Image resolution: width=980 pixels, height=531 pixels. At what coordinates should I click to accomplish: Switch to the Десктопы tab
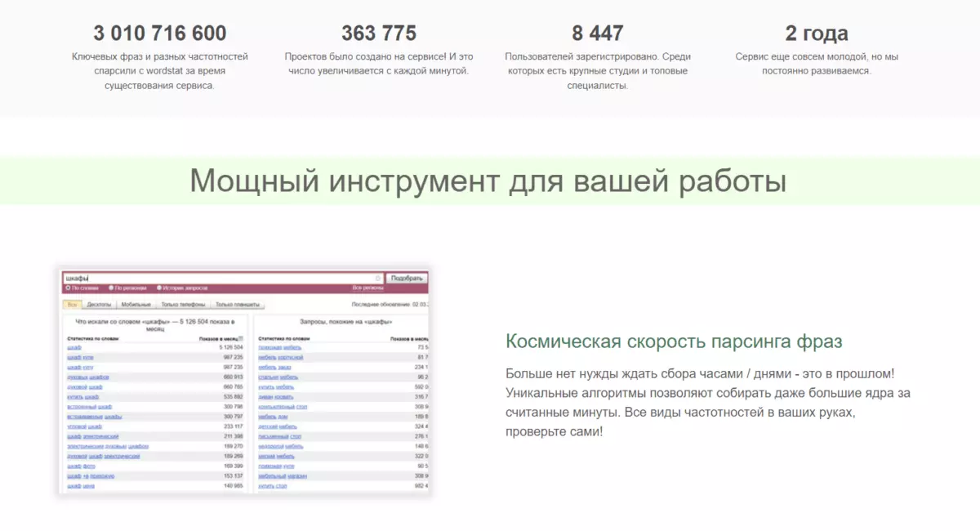pos(99,304)
